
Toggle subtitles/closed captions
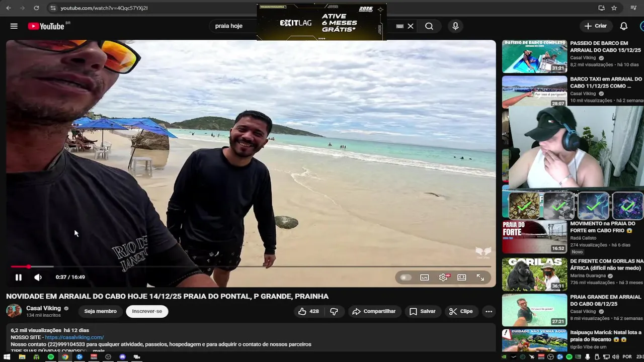[x=425, y=278]
